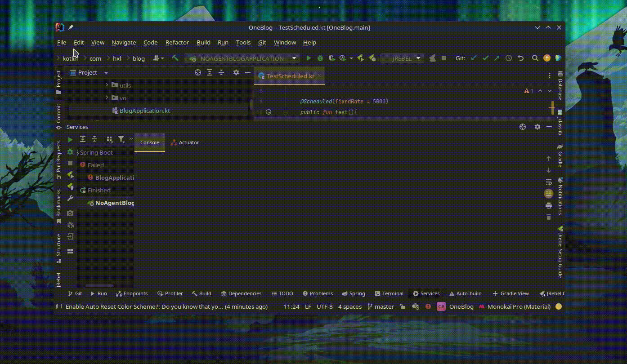
Task: Open the Terminal tool window button
Action: pos(389,293)
